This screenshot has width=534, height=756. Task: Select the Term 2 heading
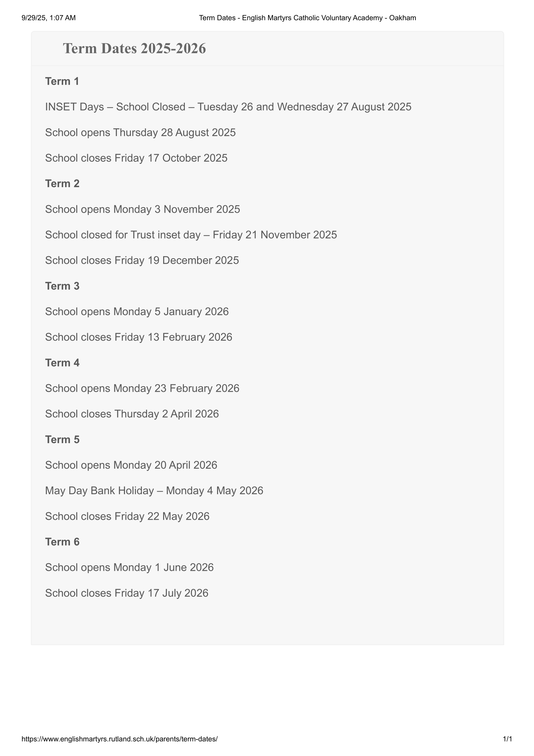tap(62, 184)
